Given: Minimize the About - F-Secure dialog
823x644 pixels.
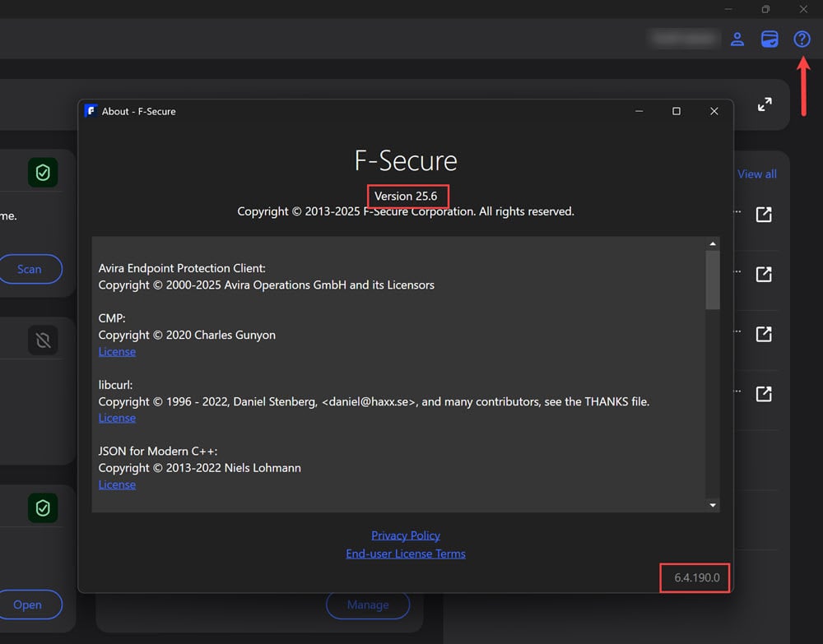Looking at the screenshot, I should coord(639,111).
